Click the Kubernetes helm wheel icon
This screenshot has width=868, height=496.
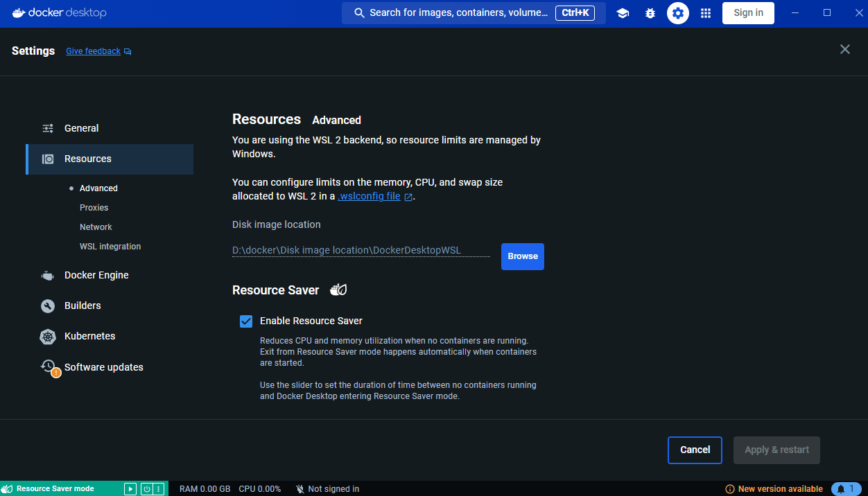coord(48,337)
